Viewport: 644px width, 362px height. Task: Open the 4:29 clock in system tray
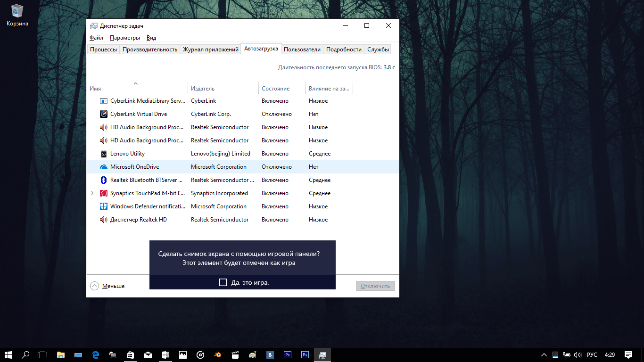[x=610, y=355]
